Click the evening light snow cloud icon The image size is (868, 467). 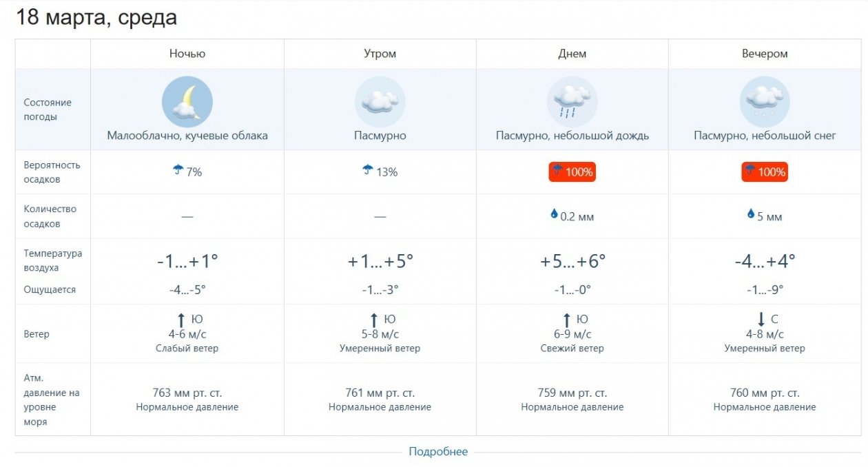coord(765,102)
